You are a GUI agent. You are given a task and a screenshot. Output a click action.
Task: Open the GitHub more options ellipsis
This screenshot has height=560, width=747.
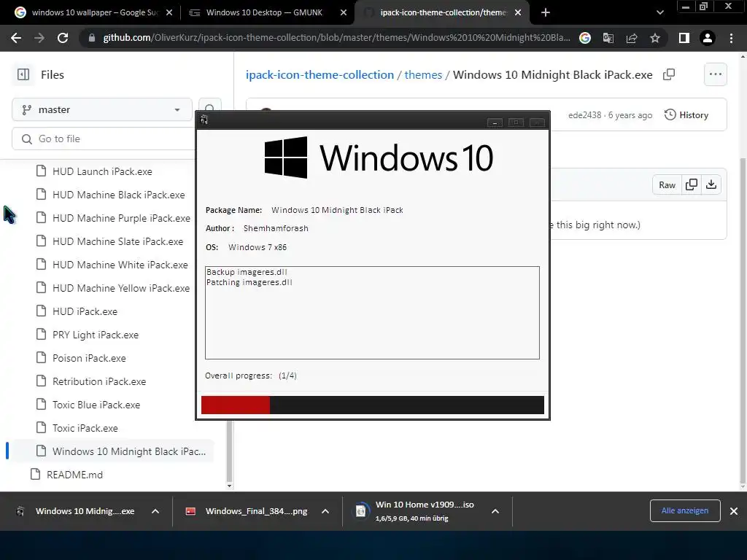pos(716,74)
